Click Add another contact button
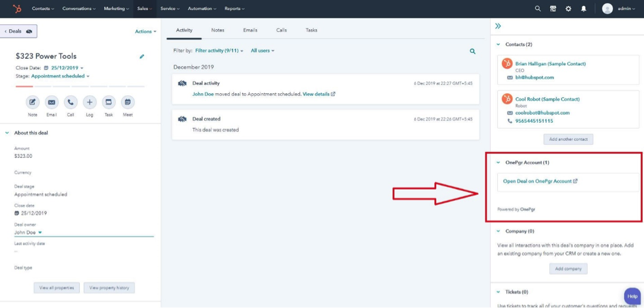 [569, 139]
